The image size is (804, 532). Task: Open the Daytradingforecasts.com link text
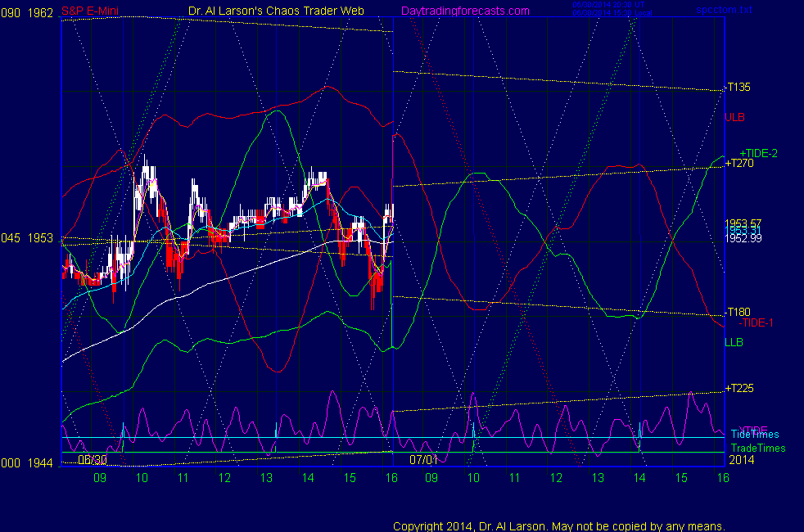point(465,11)
